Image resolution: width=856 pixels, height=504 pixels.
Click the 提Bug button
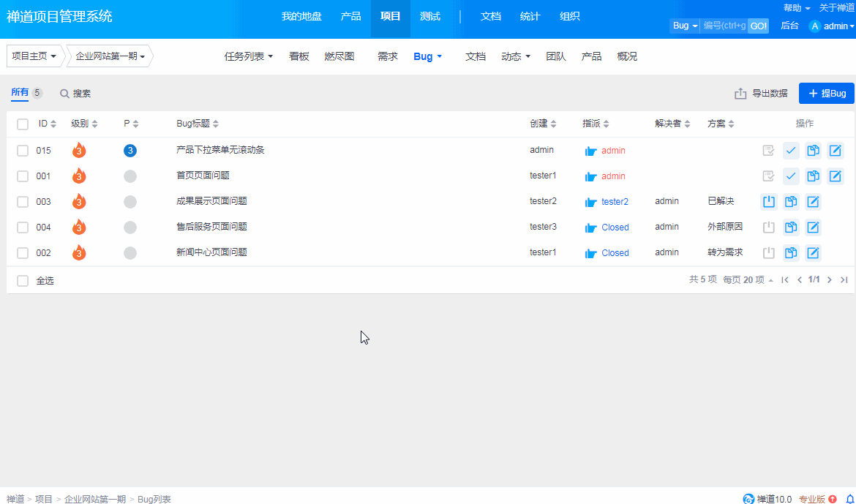(x=827, y=94)
